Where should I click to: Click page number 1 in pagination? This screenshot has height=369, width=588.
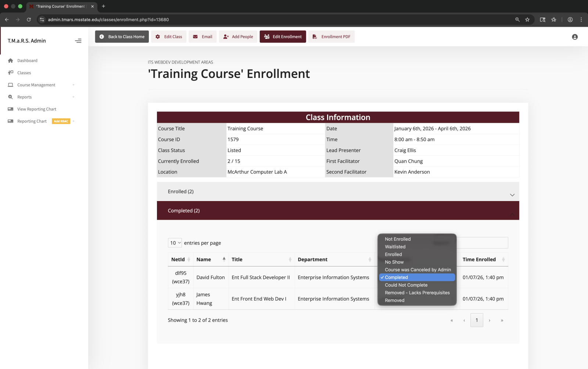pos(477,320)
